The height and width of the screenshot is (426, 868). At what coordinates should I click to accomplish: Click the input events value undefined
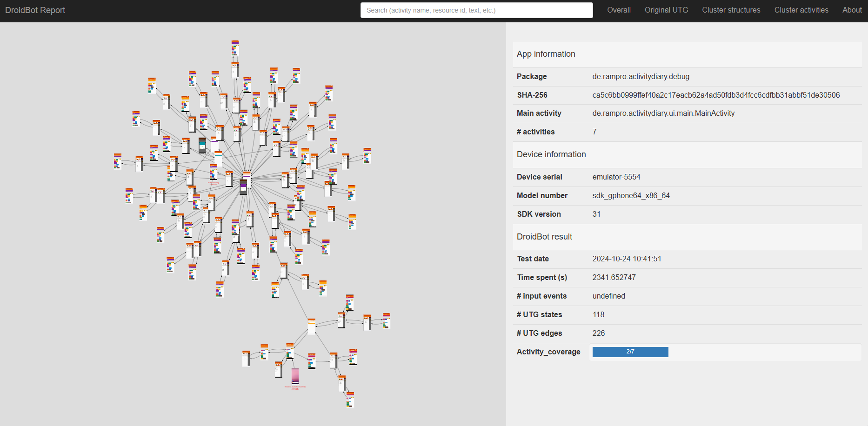[x=608, y=296]
